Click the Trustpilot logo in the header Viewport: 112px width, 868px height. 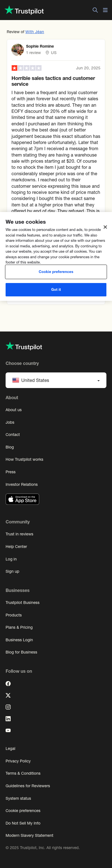coord(24,10)
